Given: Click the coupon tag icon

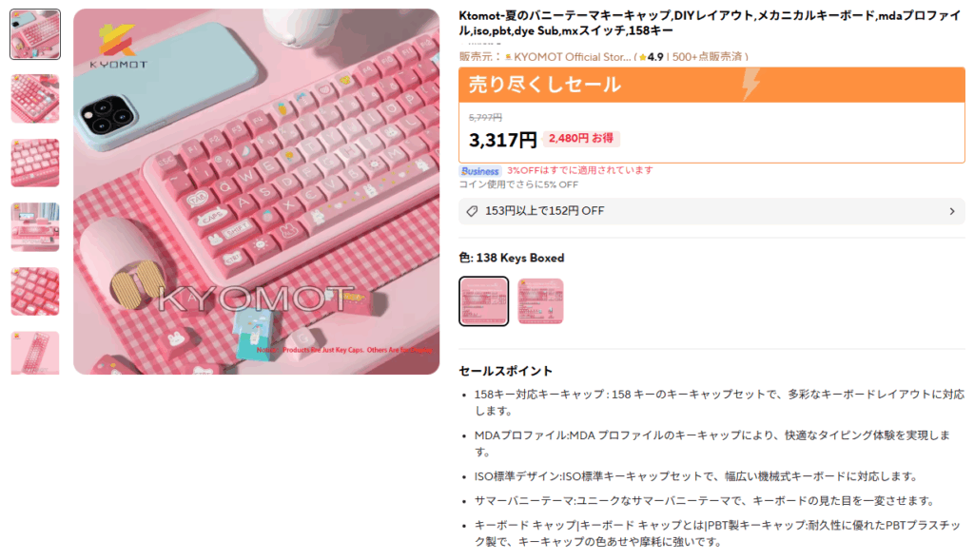Looking at the screenshot, I should click(x=472, y=211).
